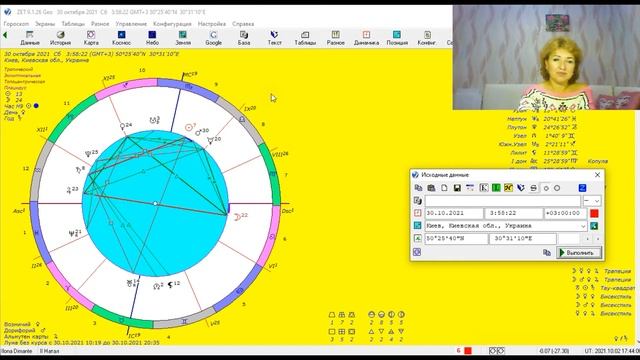Viewport: 640px width, 360px height.
Task: Click the Тау-квадрат configuration entry
Action: coord(617,288)
